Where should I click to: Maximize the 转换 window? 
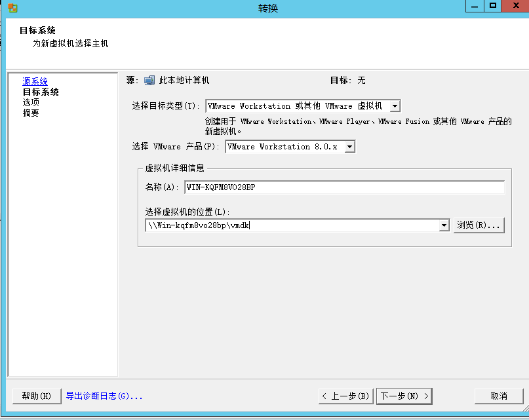pyautogui.click(x=492, y=6)
